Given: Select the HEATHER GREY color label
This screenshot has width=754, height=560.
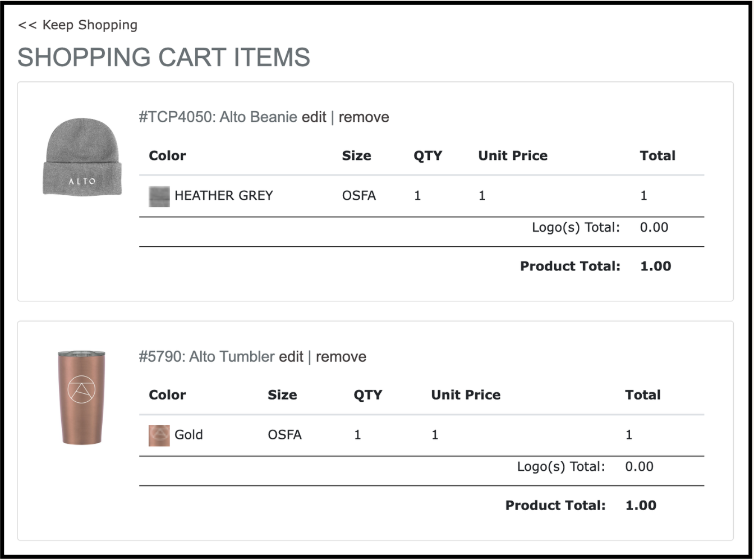Looking at the screenshot, I should click(x=223, y=196).
